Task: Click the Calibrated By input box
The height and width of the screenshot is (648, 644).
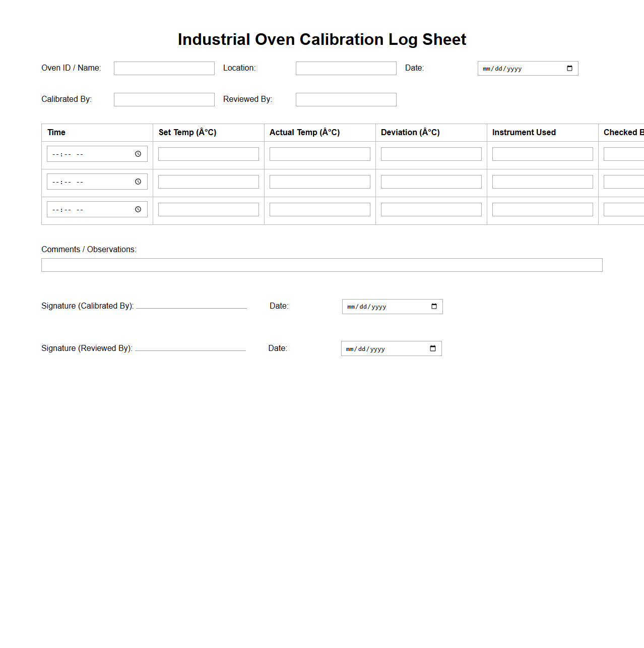Action: [164, 99]
